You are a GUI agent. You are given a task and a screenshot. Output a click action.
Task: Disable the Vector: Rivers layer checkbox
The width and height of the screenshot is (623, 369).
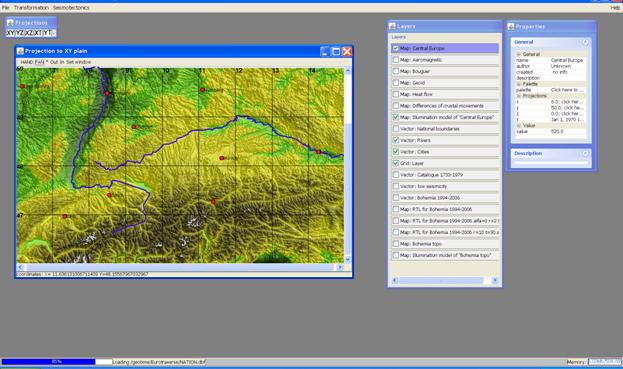(x=396, y=140)
